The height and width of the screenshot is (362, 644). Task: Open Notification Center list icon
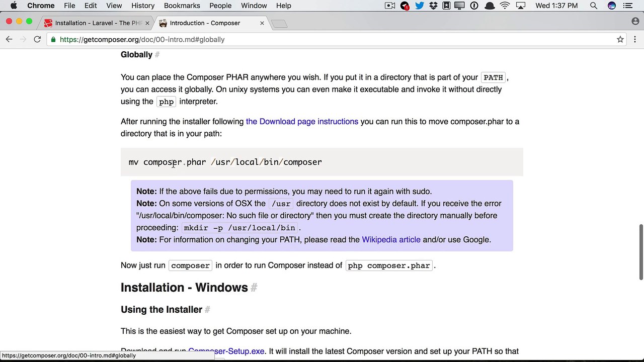click(x=627, y=6)
